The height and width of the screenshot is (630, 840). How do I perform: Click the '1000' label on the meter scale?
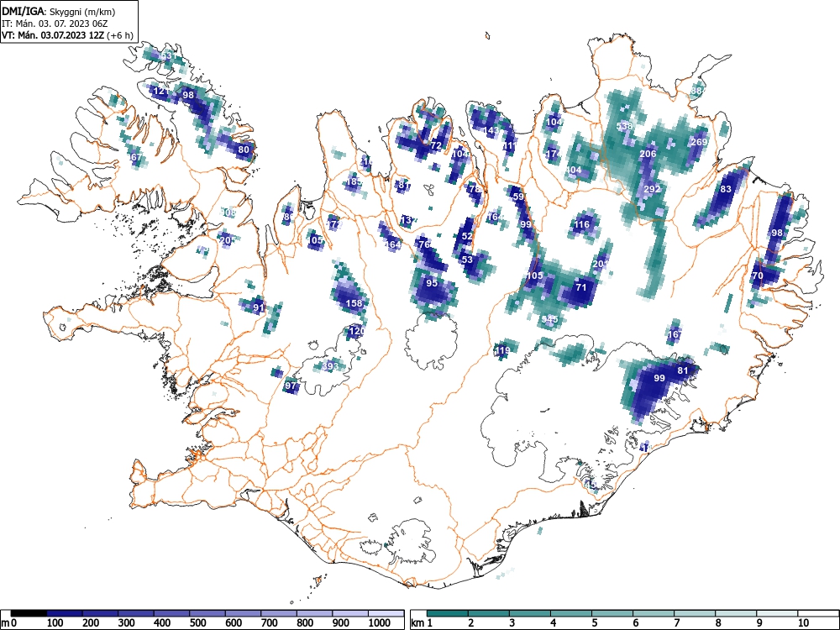[x=380, y=623]
